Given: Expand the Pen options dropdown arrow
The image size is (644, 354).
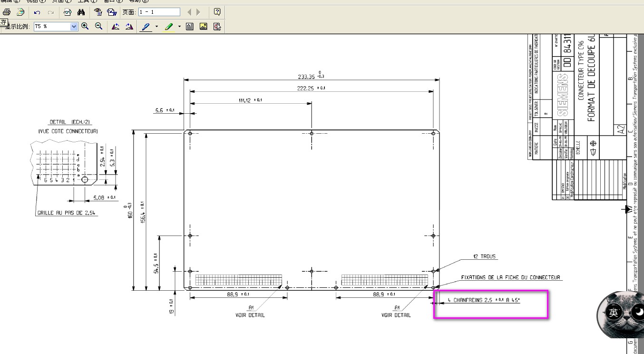Looking at the screenshot, I should [x=156, y=27].
